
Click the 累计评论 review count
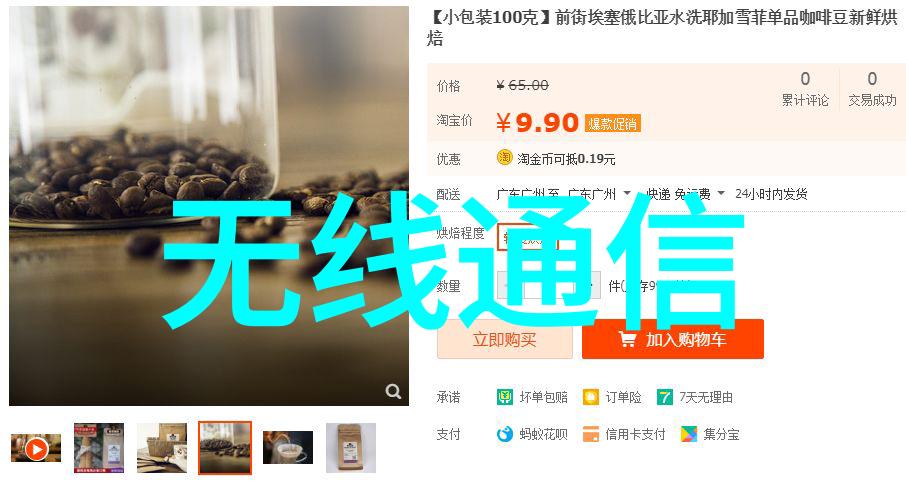pyautogui.click(x=805, y=89)
